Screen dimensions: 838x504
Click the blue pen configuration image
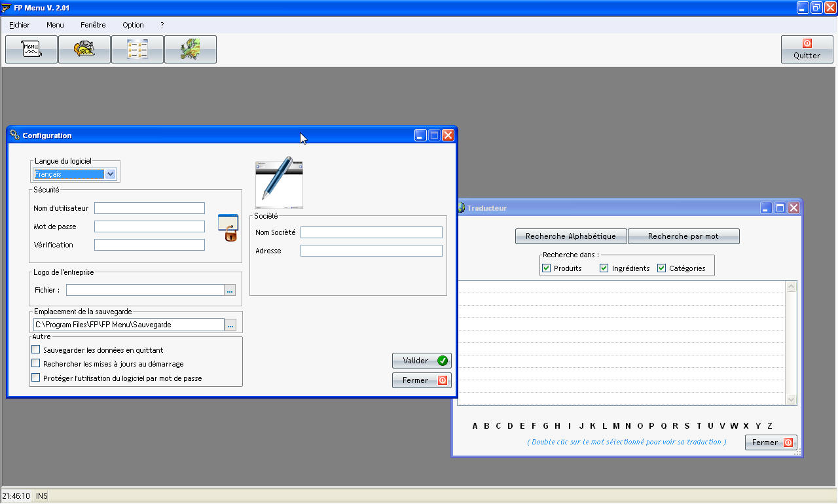click(279, 182)
